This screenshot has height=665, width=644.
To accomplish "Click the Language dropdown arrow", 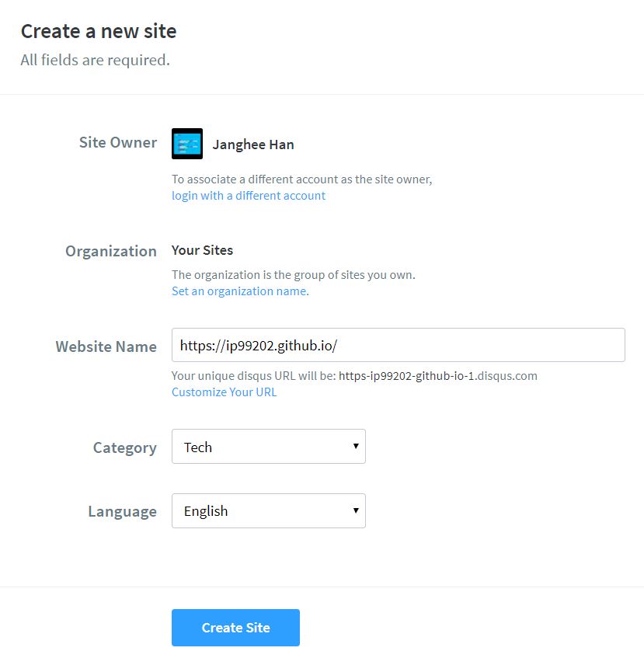I will 357,510.
